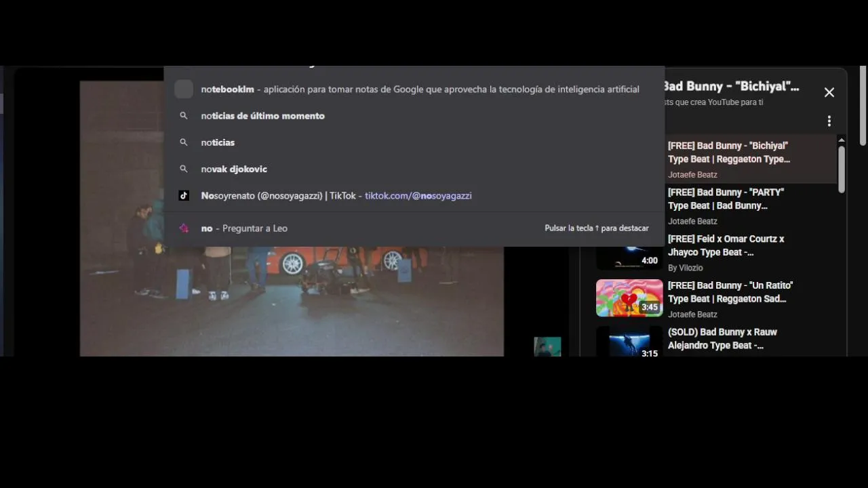Screen dimensions: 868x488
Task: Click the 'Pulsar la tecla ↑ para destacar' hint
Action: coord(597,228)
